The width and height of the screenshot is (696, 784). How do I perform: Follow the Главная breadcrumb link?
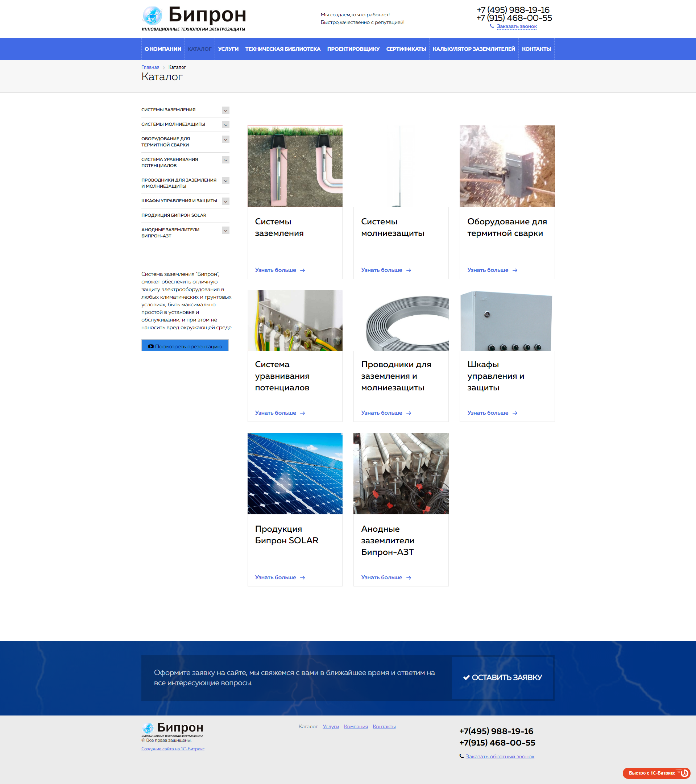click(150, 67)
